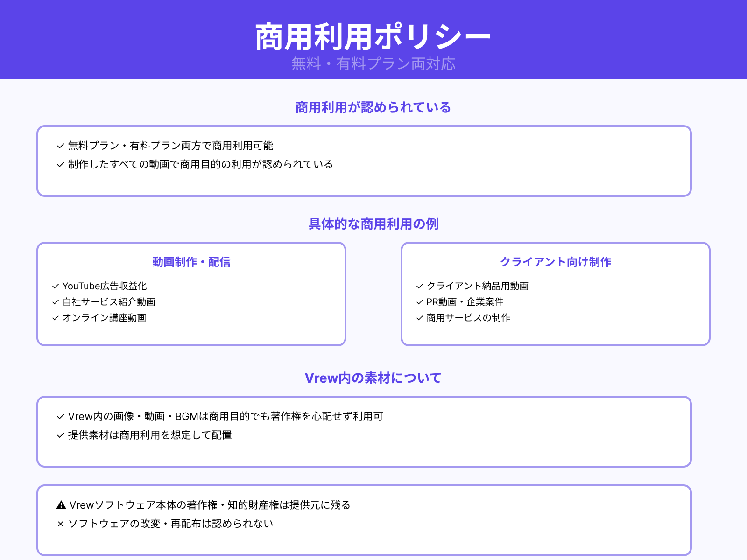Image resolution: width=747 pixels, height=560 pixels.
Task: Select the checkmark next to クライアント納品用動画
Action: coord(419,287)
